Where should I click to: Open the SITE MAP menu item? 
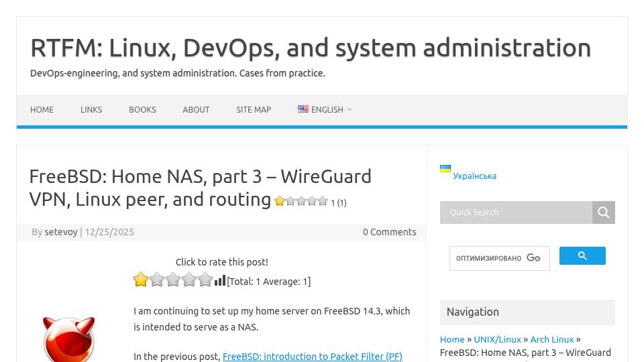(254, 109)
